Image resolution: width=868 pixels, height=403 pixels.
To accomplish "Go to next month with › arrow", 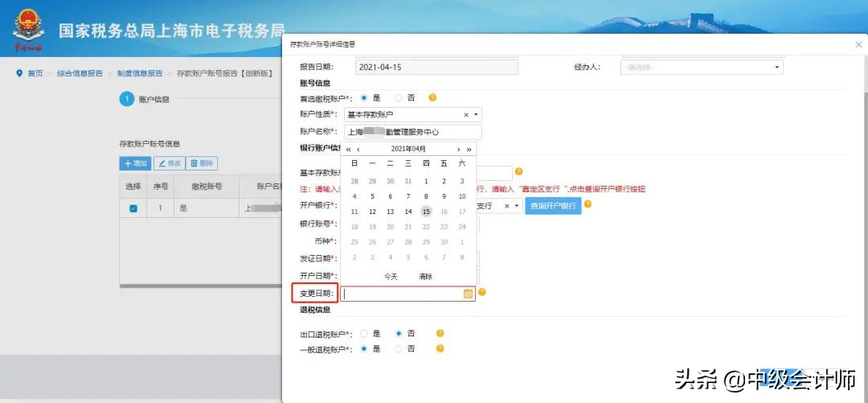I will pyautogui.click(x=458, y=149).
